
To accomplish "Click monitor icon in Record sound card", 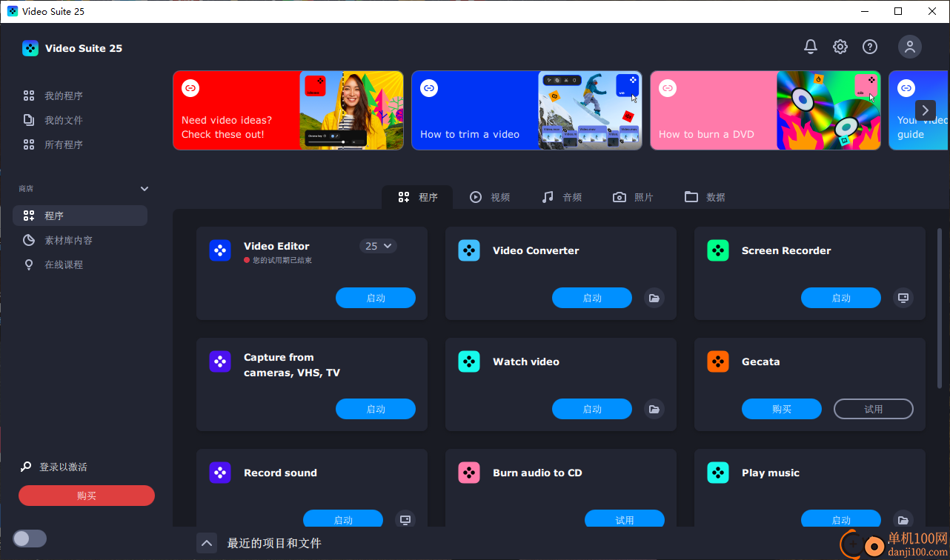I will point(405,519).
